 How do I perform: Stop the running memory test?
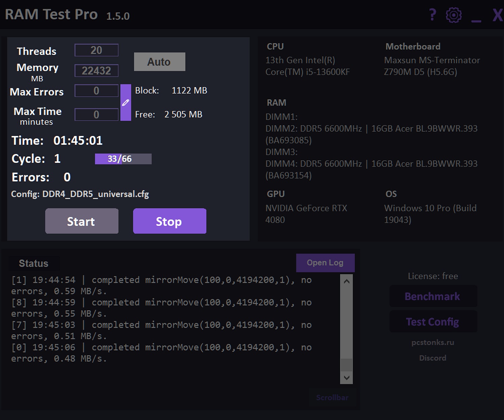tap(169, 221)
